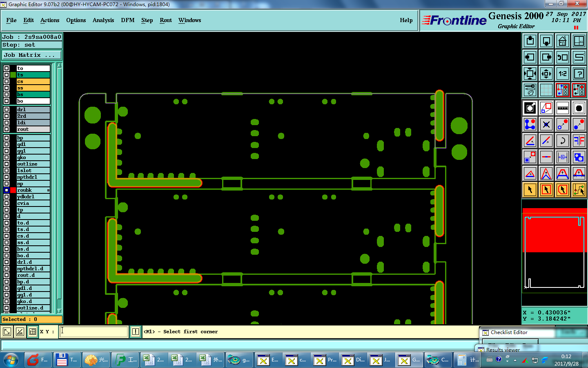The height and width of the screenshot is (368, 588).
Task: Open the Help menu
Action: [406, 20]
